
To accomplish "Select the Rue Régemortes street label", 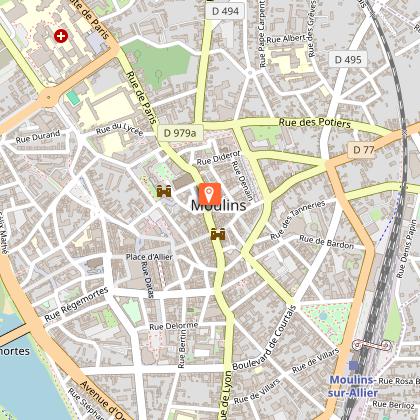I will [x=76, y=304].
